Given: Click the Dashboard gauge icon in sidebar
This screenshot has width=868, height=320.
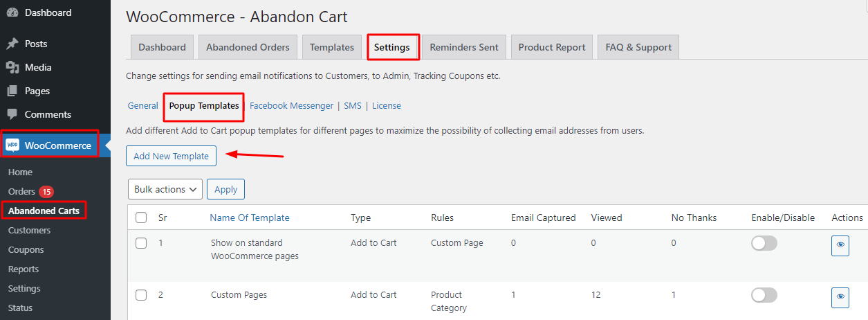Looking at the screenshot, I should click(12, 12).
